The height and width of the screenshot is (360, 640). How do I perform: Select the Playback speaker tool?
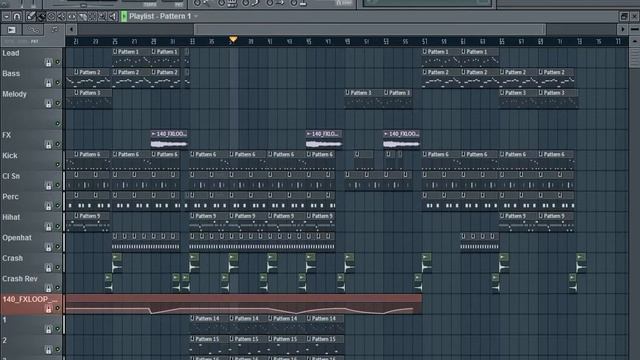click(113, 16)
